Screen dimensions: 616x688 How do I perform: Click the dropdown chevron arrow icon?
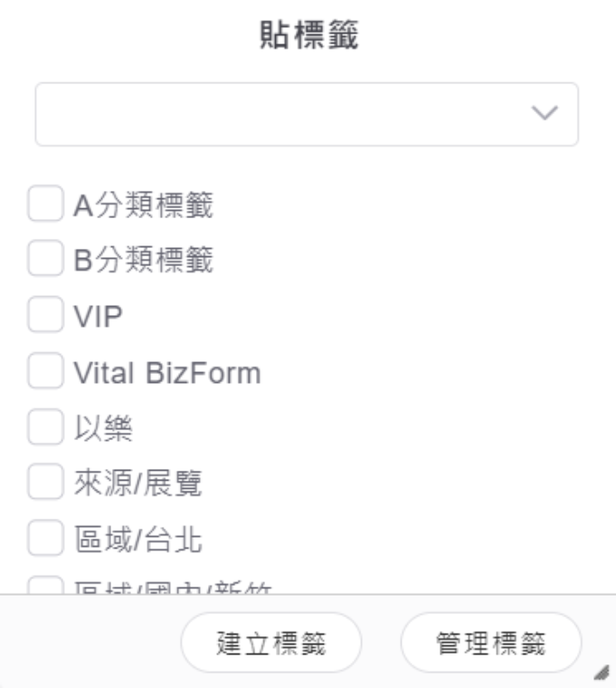(x=545, y=113)
